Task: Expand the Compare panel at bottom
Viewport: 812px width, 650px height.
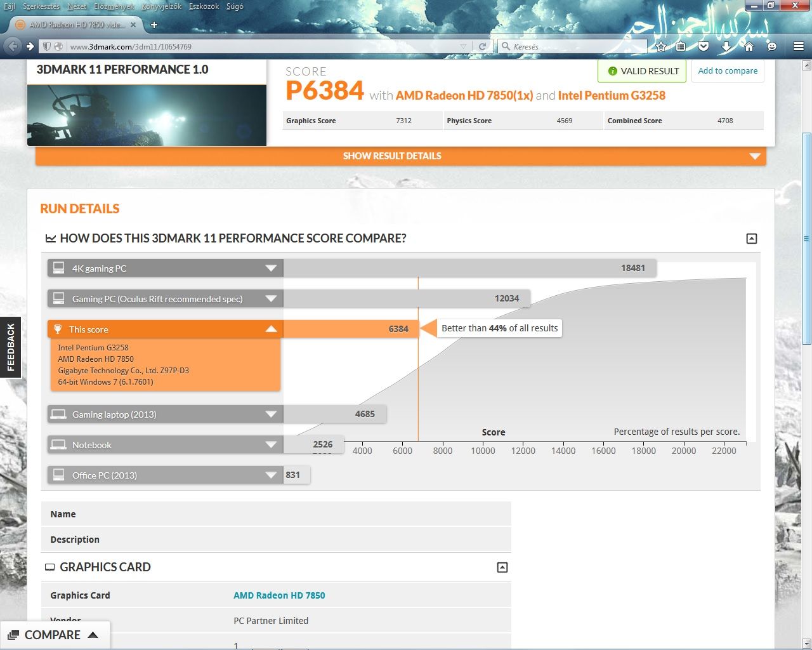Action: pyautogui.click(x=55, y=635)
